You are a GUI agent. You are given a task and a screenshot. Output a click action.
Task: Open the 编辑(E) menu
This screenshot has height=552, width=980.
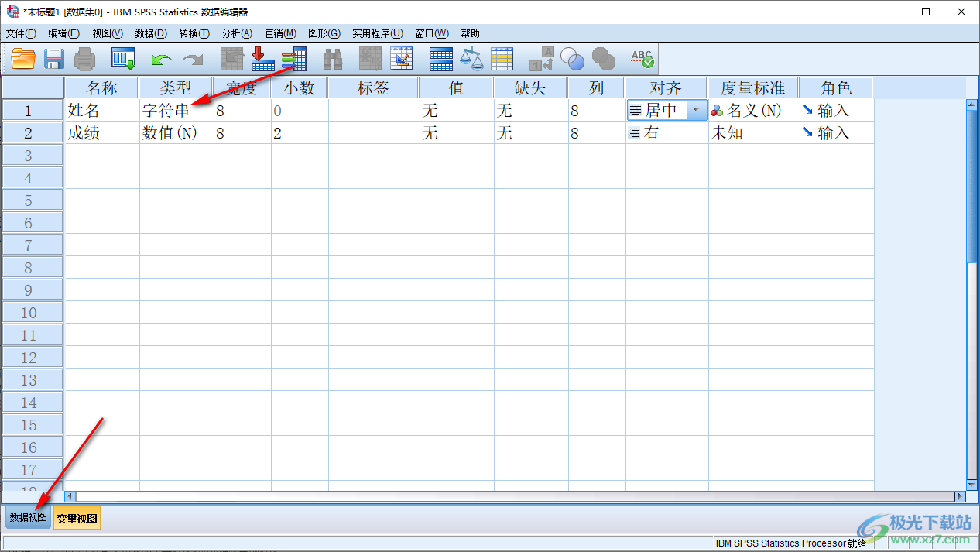[x=63, y=33]
